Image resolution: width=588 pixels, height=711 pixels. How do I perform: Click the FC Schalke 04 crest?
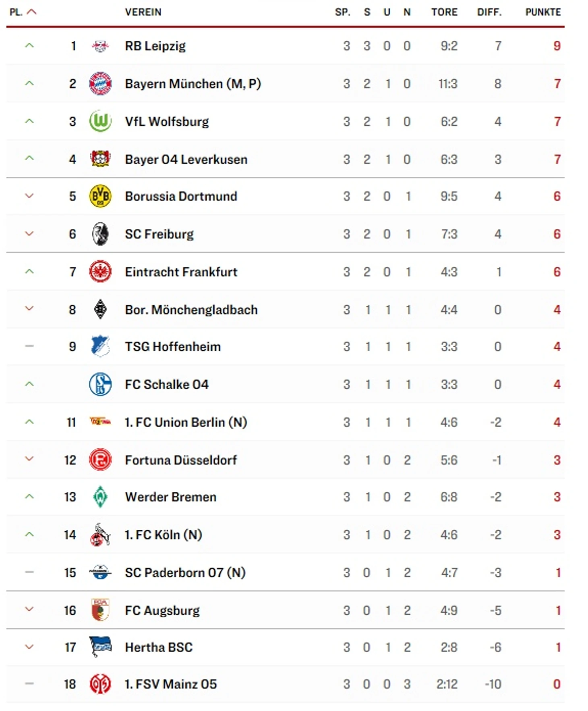[x=100, y=384]
